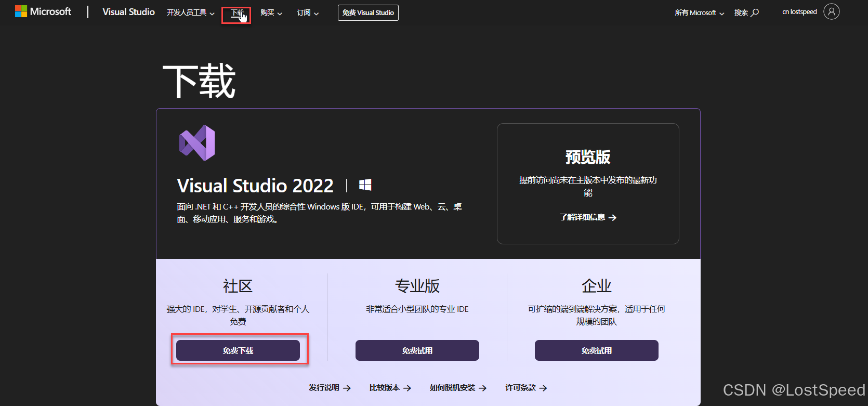Click 免费下载 for the 社区 edition
The width and height of the screenshot is (868, 406).
[238, 350]
